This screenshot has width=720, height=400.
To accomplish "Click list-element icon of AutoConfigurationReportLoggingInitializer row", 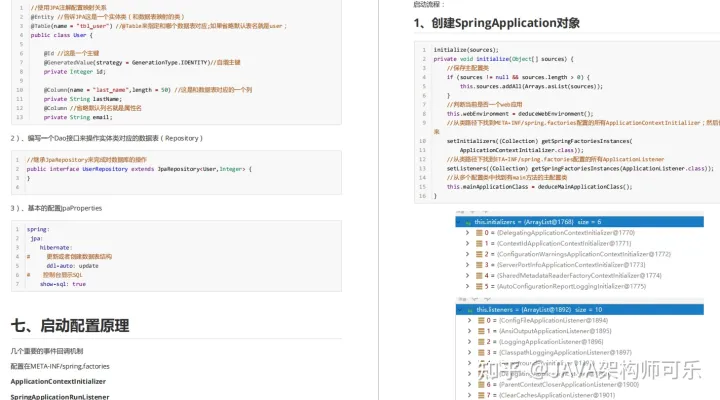I will coord(479,286).
